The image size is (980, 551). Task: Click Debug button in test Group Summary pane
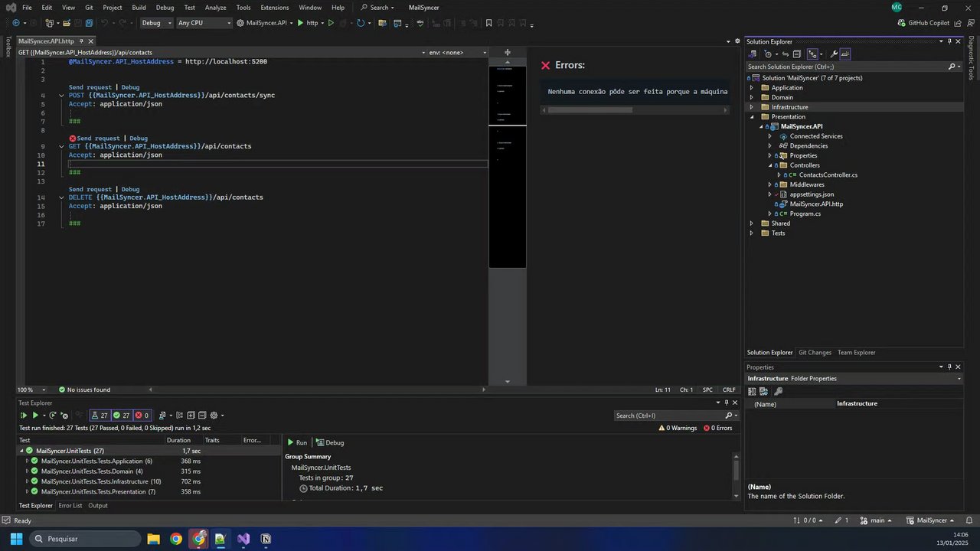click(x=330, y=443)
